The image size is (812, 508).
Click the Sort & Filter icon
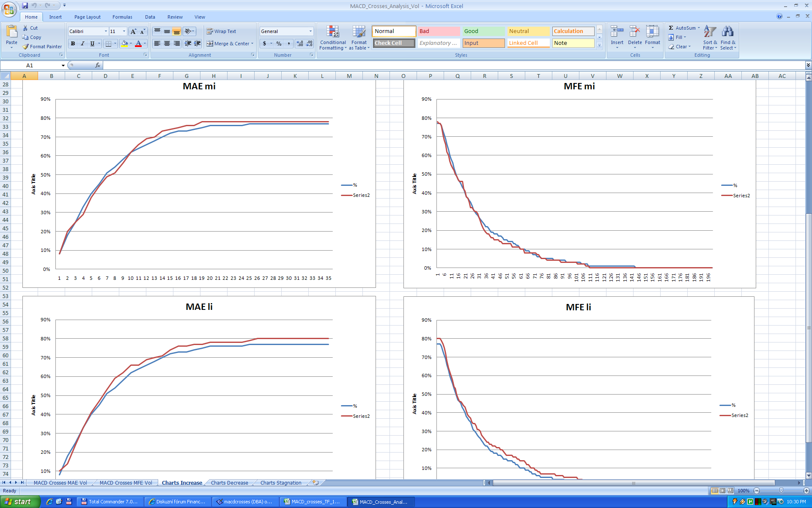coord(710,32)
